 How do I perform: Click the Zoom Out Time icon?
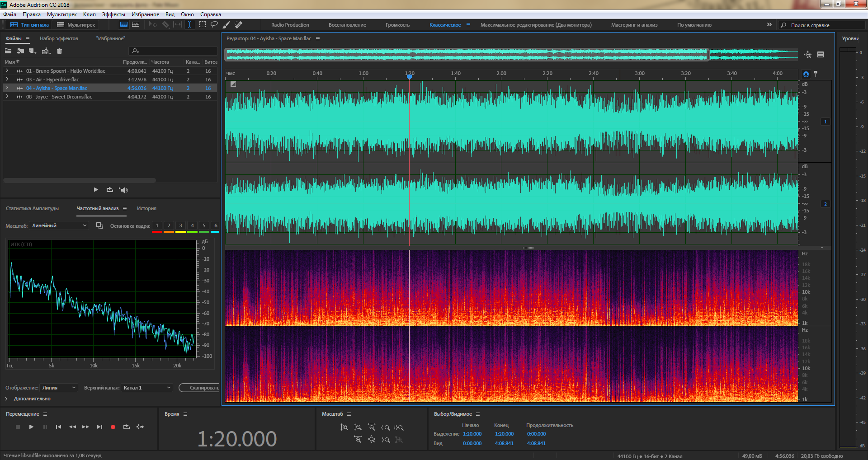372,427
